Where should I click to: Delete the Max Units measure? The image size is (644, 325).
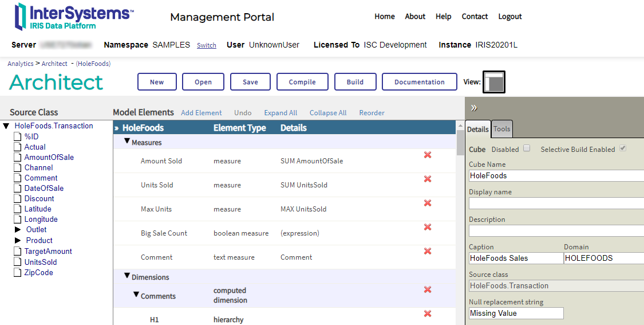coord(428,203)
